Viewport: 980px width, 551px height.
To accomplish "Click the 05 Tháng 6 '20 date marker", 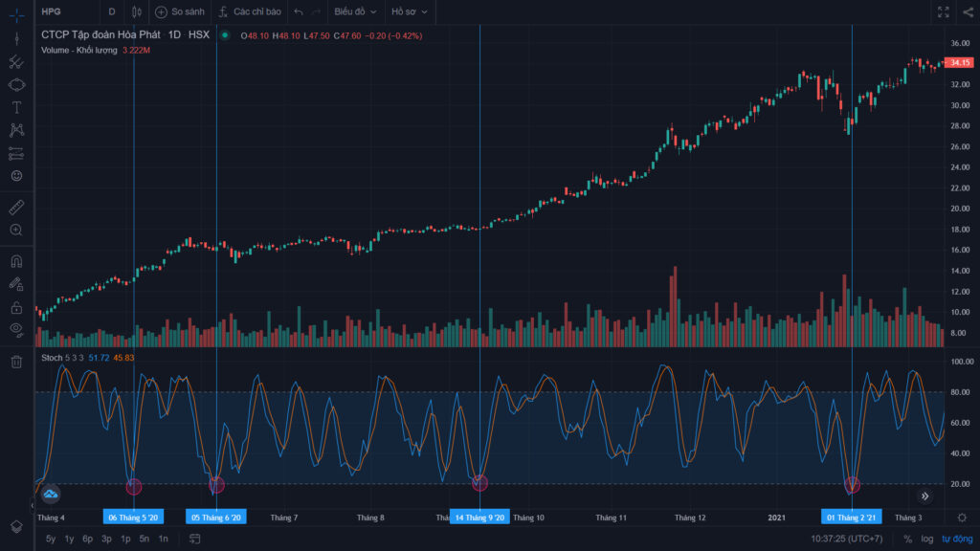I will (216, 518).
